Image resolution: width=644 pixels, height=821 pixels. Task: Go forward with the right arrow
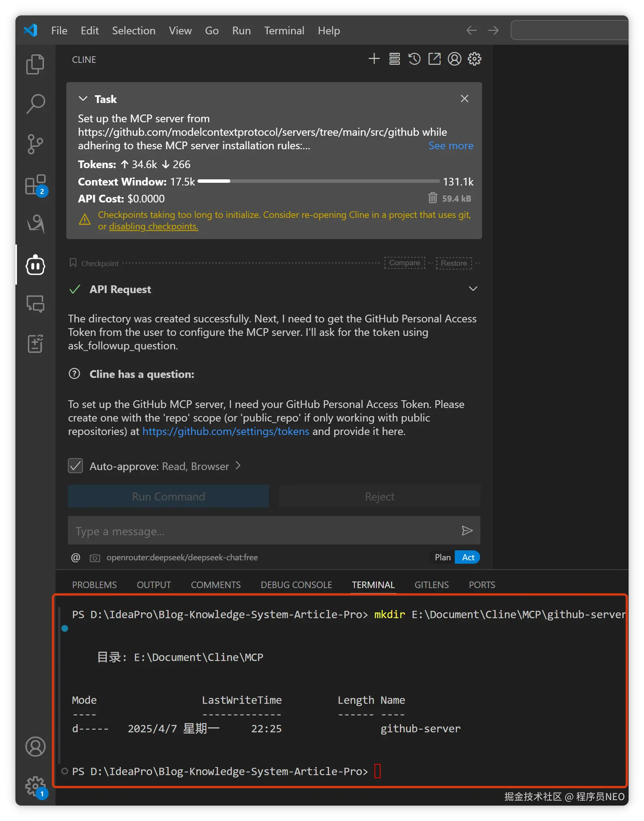[x=493, y=30]
